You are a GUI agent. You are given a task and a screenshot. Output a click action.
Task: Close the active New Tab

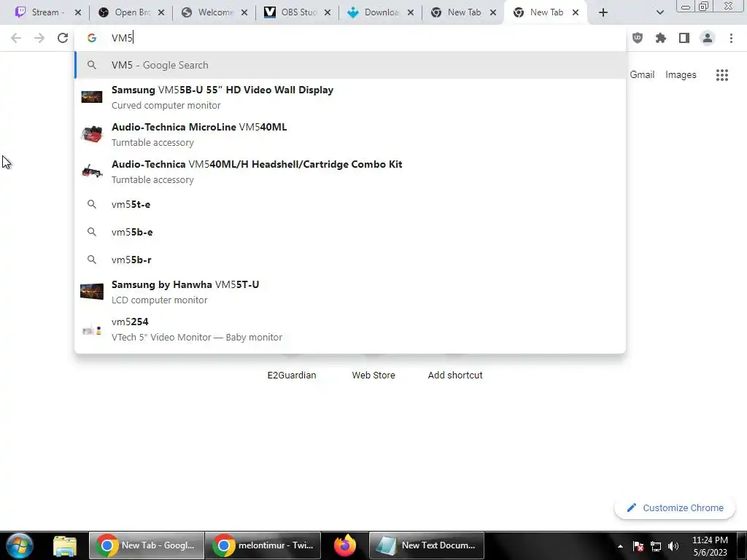click(576, 12)
